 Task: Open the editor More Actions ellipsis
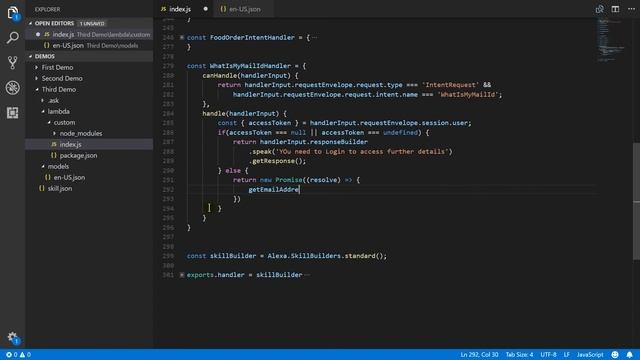click(x=631, y=9)
